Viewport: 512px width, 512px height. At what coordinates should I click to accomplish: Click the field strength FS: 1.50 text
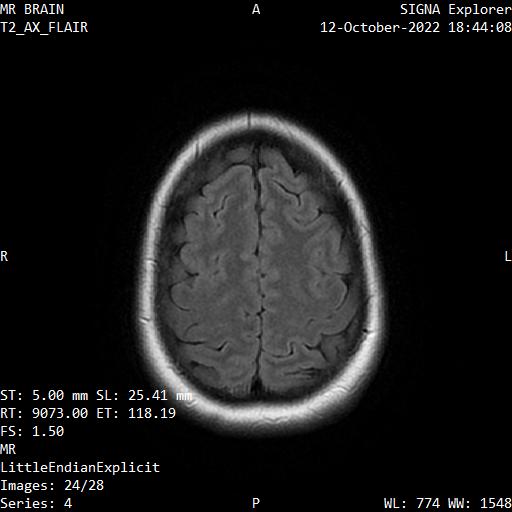pyautogui.click(x=32, y=431)
